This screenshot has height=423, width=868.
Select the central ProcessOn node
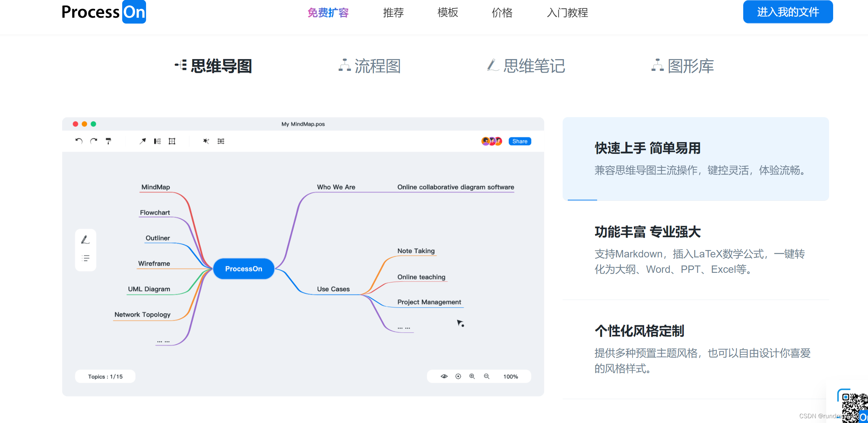244,269
